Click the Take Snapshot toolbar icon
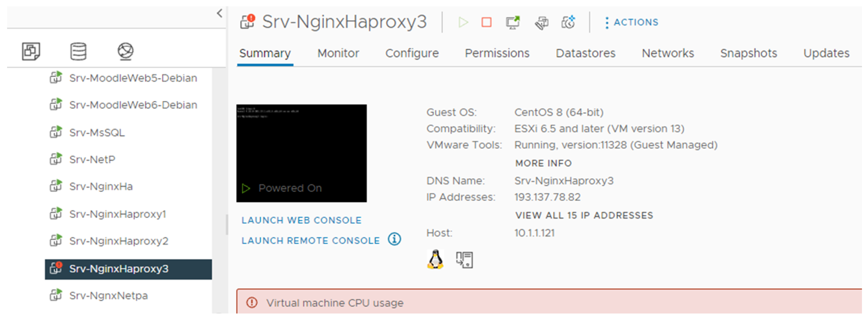This screenshot has width=868, height=319. coord(568,22)
